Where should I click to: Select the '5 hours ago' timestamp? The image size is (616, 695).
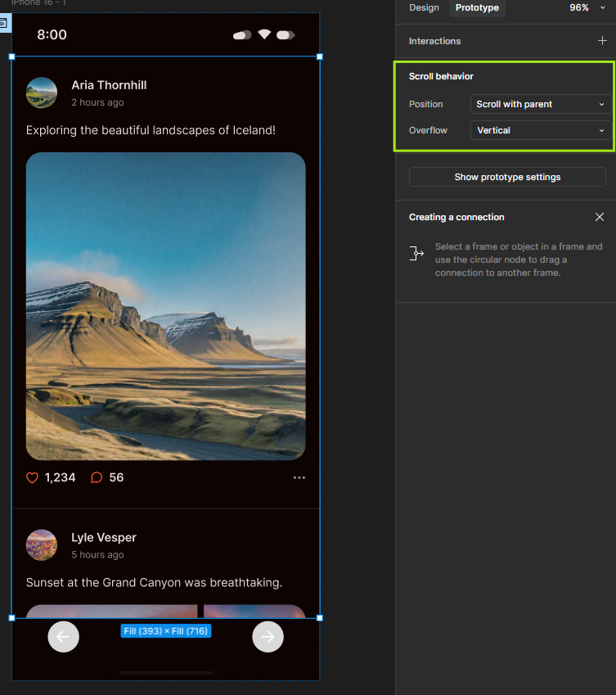click(x=97, y=554)
